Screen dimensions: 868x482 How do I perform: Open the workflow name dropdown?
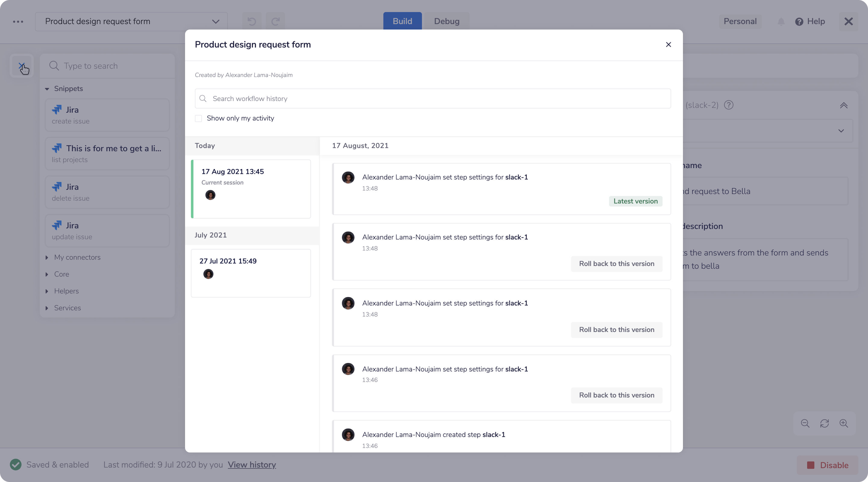pyautogui.click(x=131, y=22)
